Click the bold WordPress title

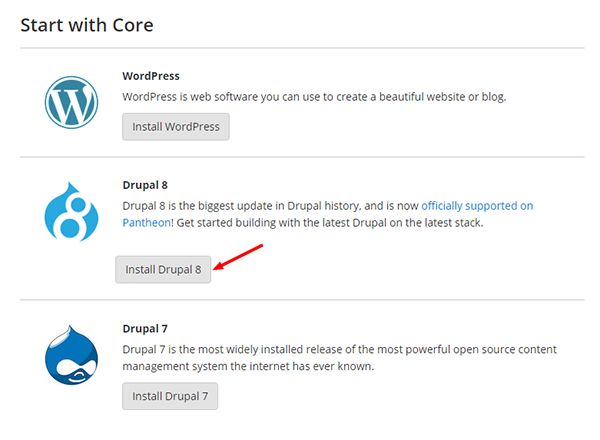point(151,76)
